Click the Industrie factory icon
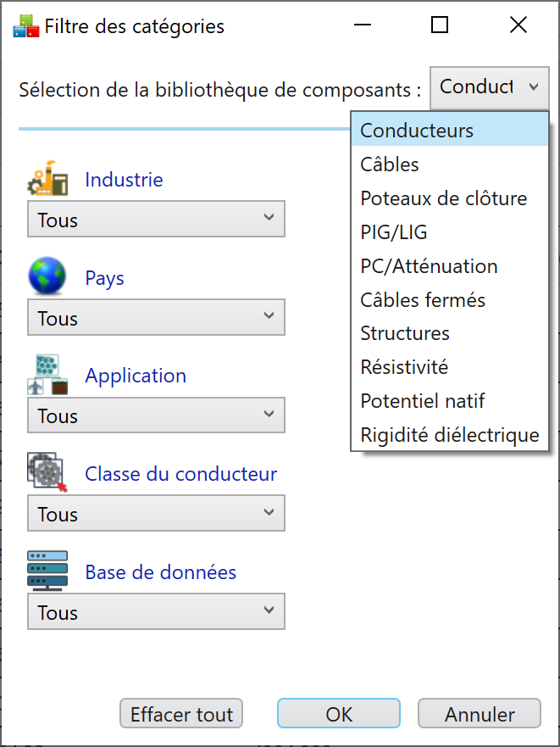The height and width of the screenshot is (747, 560). click(47, 178)
